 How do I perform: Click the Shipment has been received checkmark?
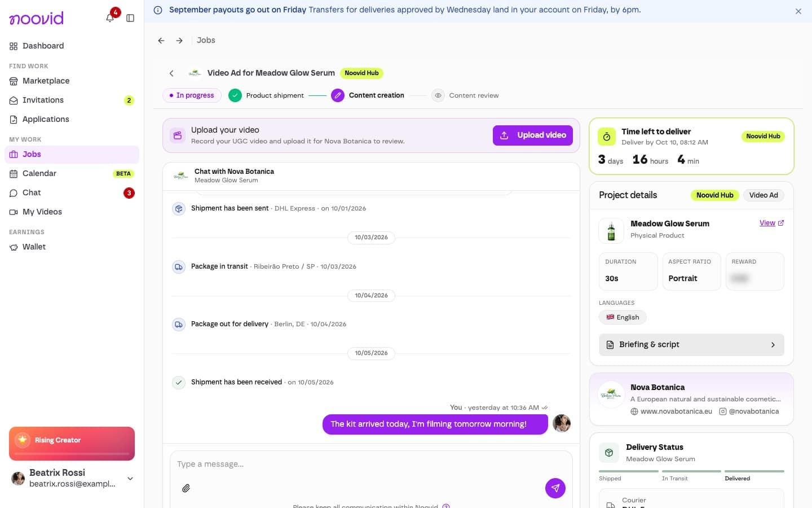click(x=179, y=383)
